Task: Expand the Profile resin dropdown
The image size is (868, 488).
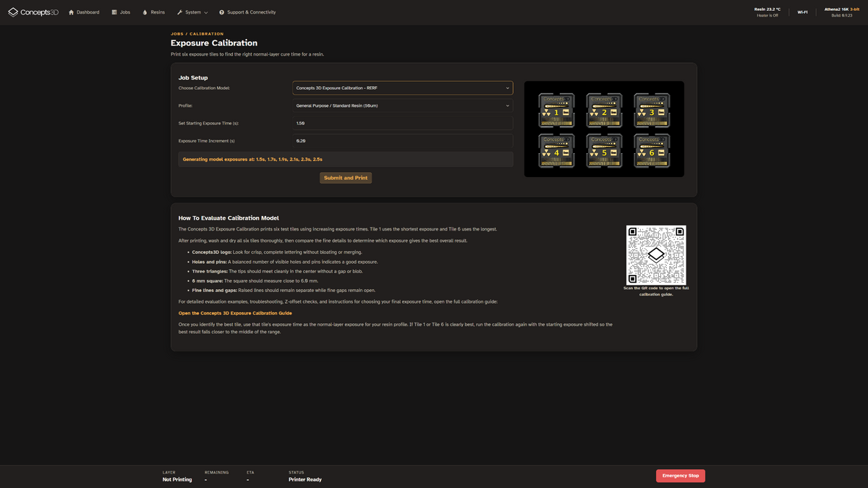Action: tap(403, 106)
